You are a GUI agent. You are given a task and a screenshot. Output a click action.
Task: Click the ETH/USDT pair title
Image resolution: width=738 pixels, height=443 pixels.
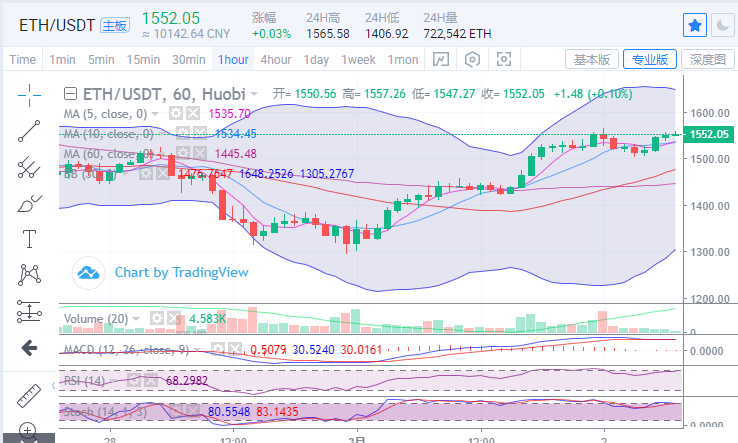[x=57, y=25]
